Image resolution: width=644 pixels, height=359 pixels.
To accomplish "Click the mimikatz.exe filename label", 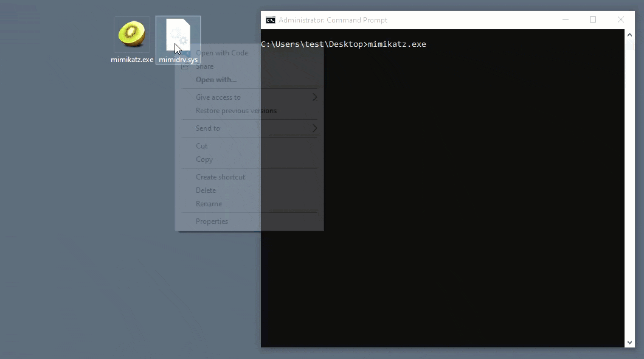I will pos(131,60).
